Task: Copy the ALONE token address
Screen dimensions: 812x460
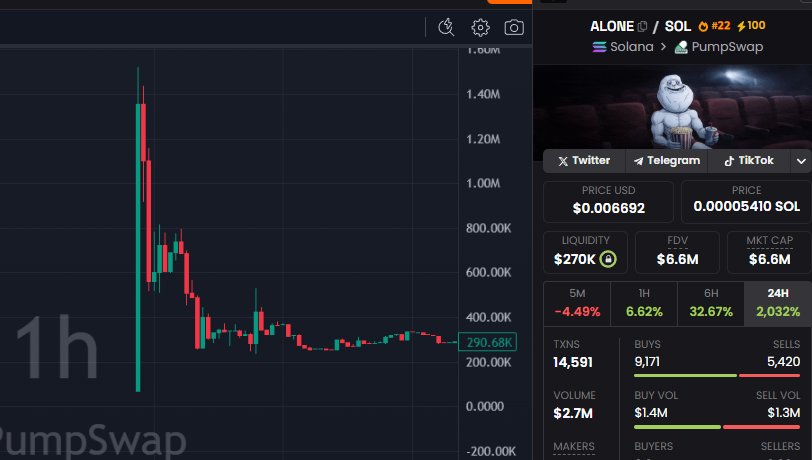Action: tap(643, 26)
